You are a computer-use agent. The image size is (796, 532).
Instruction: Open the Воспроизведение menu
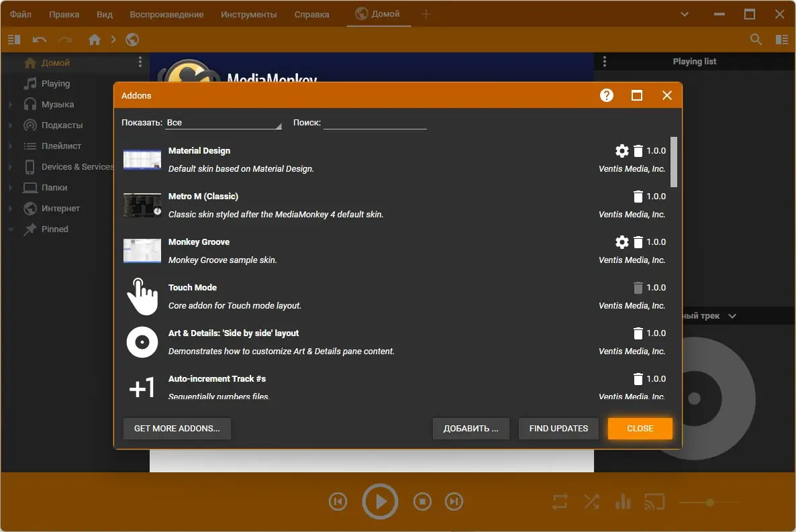coord(166,14)
